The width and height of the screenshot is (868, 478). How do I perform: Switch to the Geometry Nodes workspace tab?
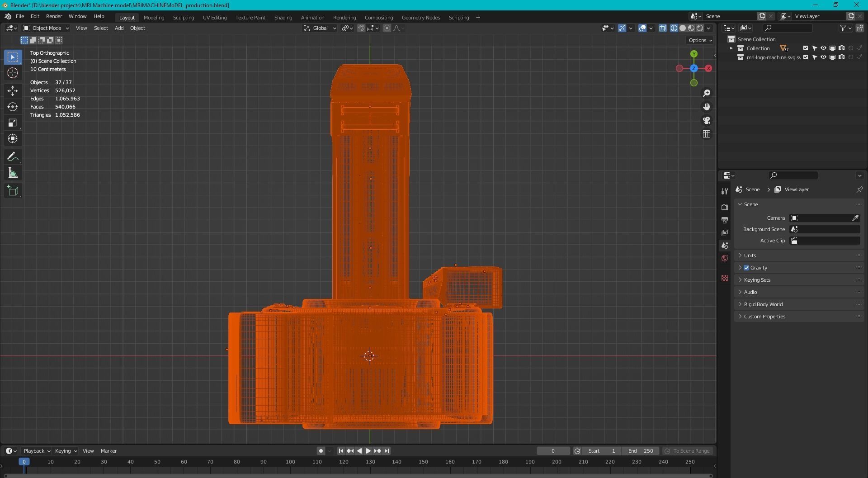point(420,18)
